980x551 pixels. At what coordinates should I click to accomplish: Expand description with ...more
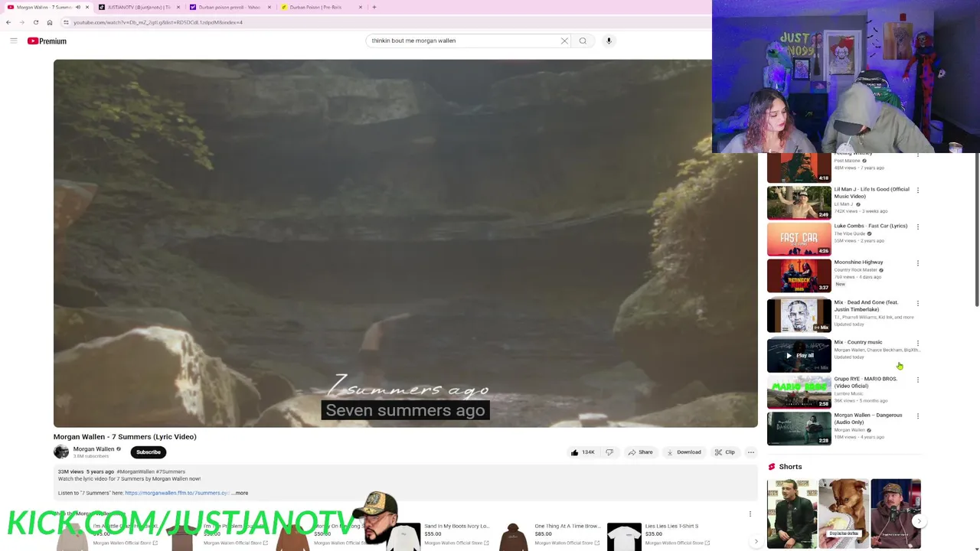pyautogui.click(x=240, y=493)
